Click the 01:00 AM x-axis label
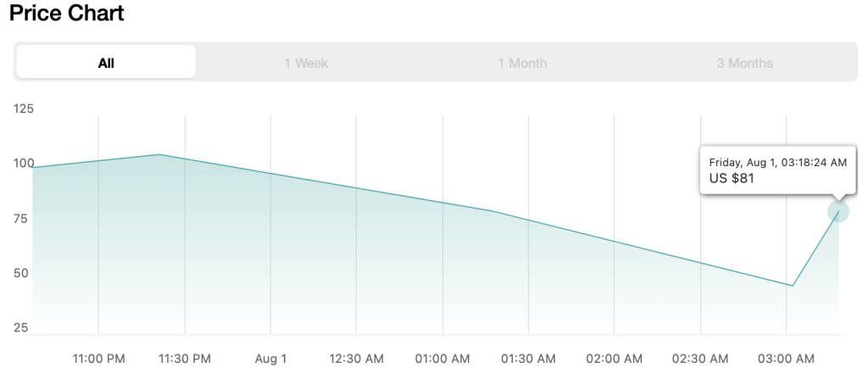The height and width of the screenshot is (379, 868). click(442, 359)
